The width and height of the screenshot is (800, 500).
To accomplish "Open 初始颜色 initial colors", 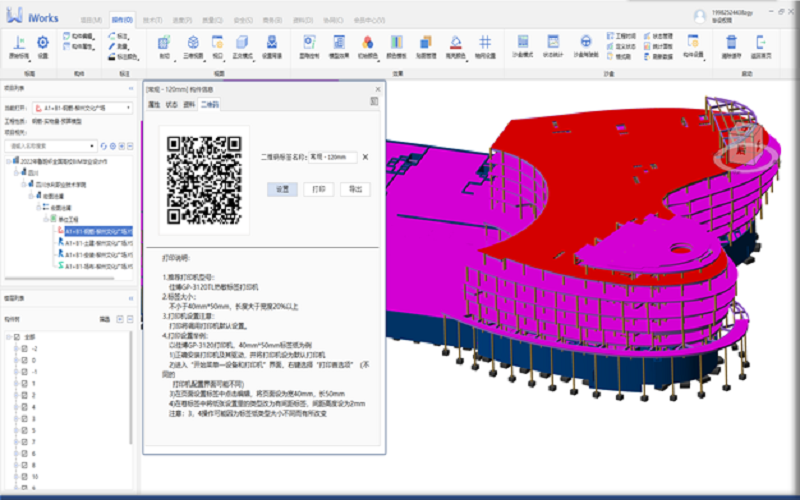I will (367, 46).
